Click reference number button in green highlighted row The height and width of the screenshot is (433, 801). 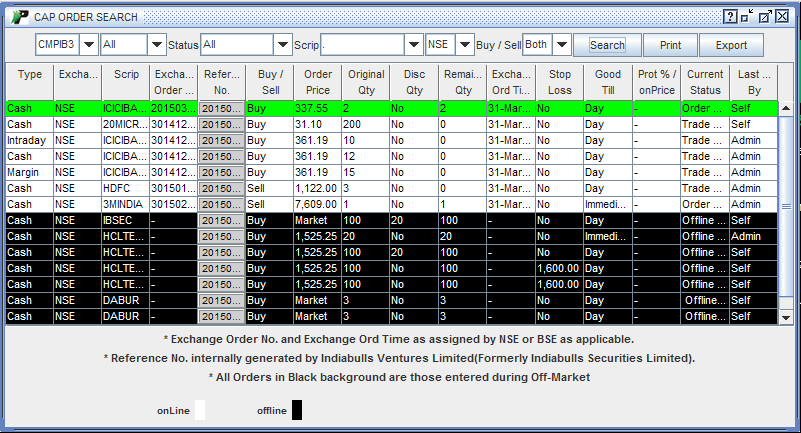[221, 108]
